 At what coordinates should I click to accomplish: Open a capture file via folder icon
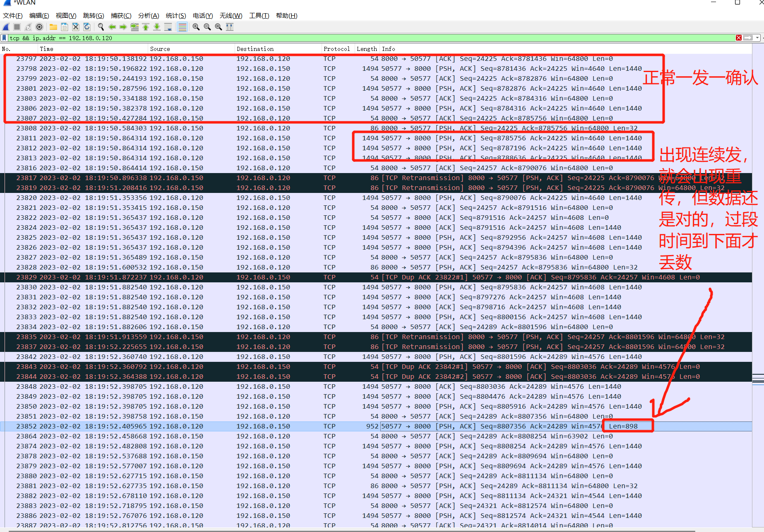[53, 27]
